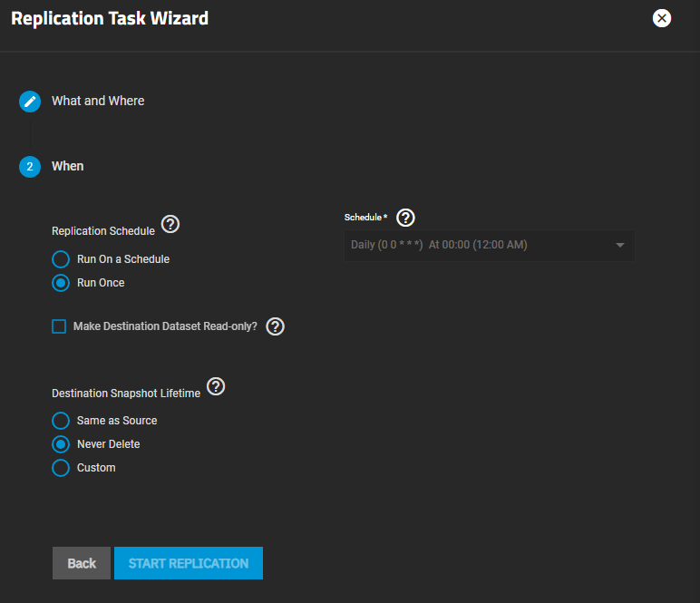Choose Custom snapshot lifetime
This screenshot has height=603, width=700.
(61, 468)
